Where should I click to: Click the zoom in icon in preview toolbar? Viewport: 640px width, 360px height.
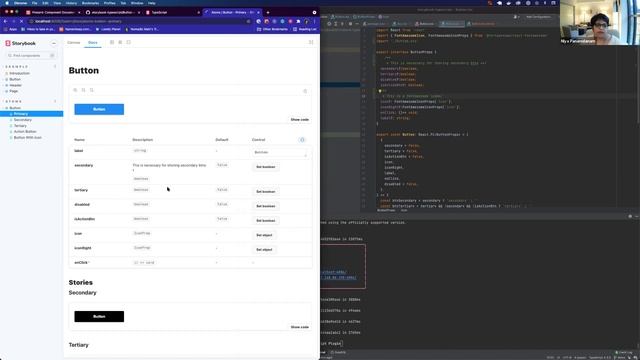point(75,90)
